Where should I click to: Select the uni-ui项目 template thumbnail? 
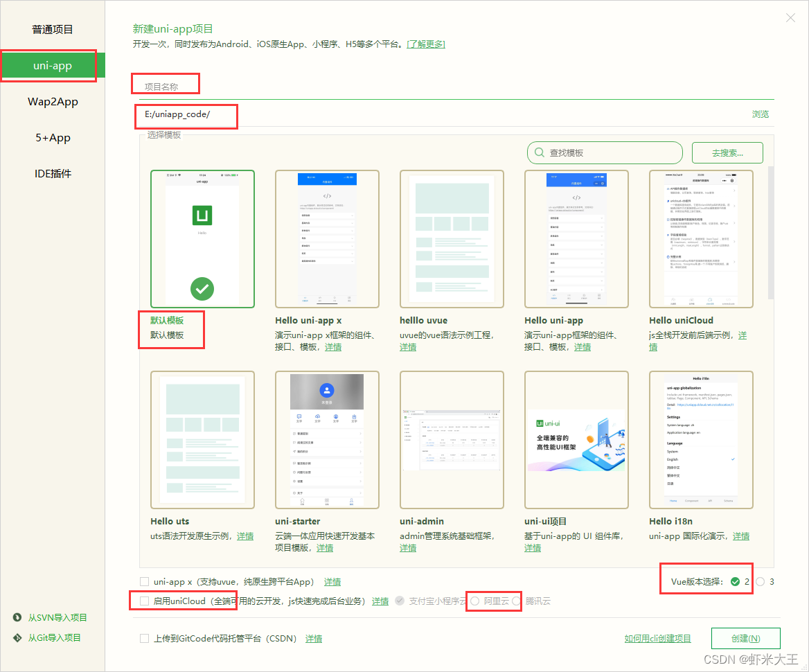(576, 440)
